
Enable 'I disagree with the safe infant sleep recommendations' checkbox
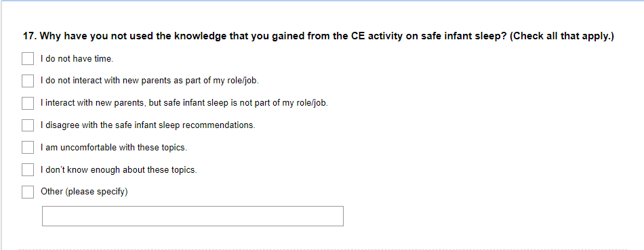click(28, 125)
